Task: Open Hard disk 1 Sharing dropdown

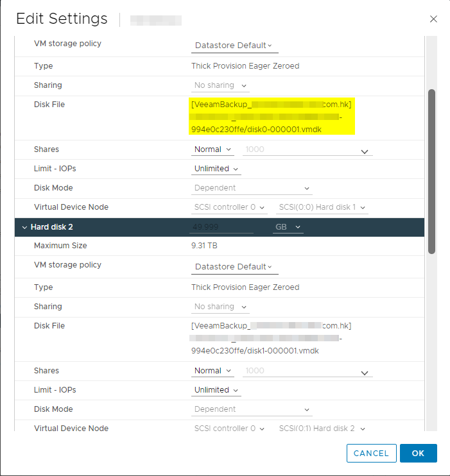Action: 221,85
